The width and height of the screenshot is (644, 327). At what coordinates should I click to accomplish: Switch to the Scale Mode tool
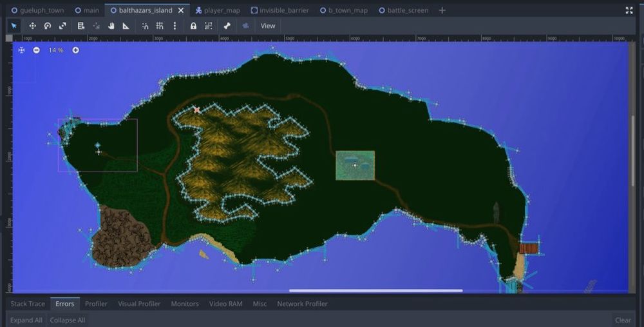point(62,26)
